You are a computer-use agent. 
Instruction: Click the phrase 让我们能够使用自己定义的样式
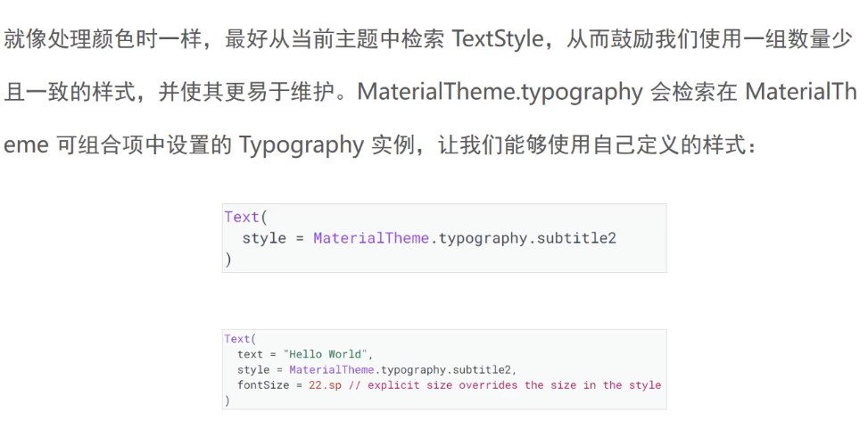click(x=591, y=146)
